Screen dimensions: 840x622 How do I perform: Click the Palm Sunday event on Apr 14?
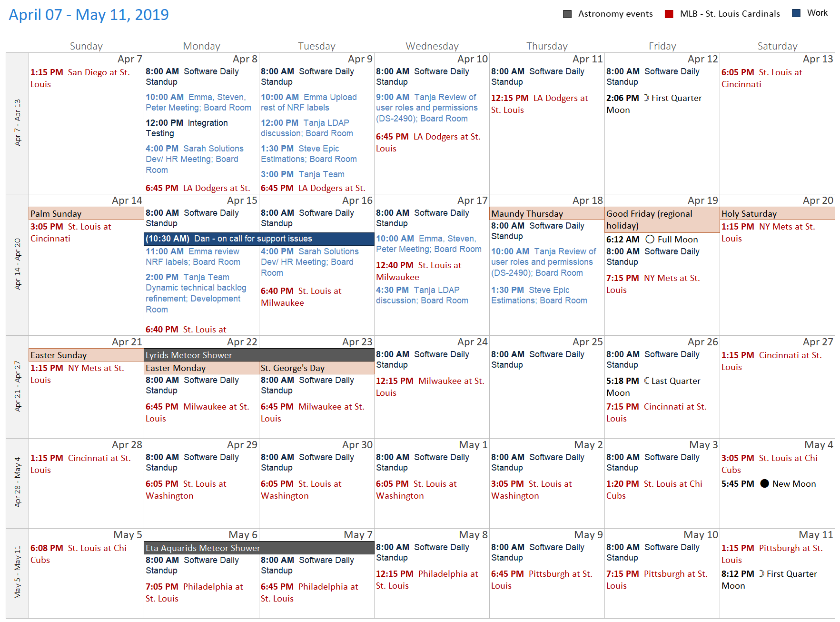[x=86, y=214]
